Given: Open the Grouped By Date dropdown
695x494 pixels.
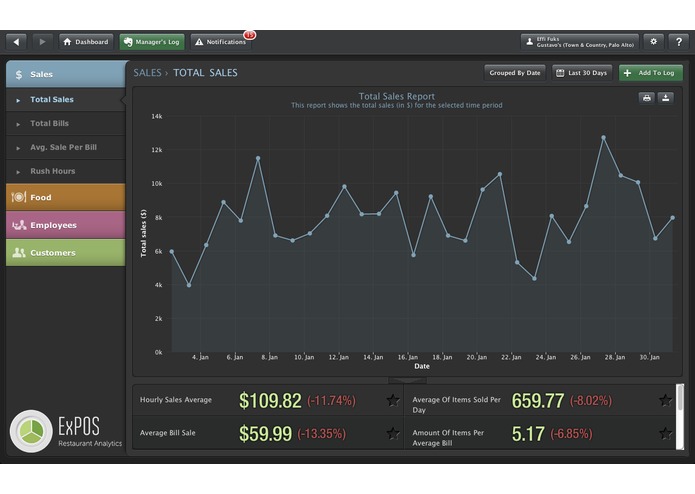Looking at the screenshot, I should (x=515, y=73).
